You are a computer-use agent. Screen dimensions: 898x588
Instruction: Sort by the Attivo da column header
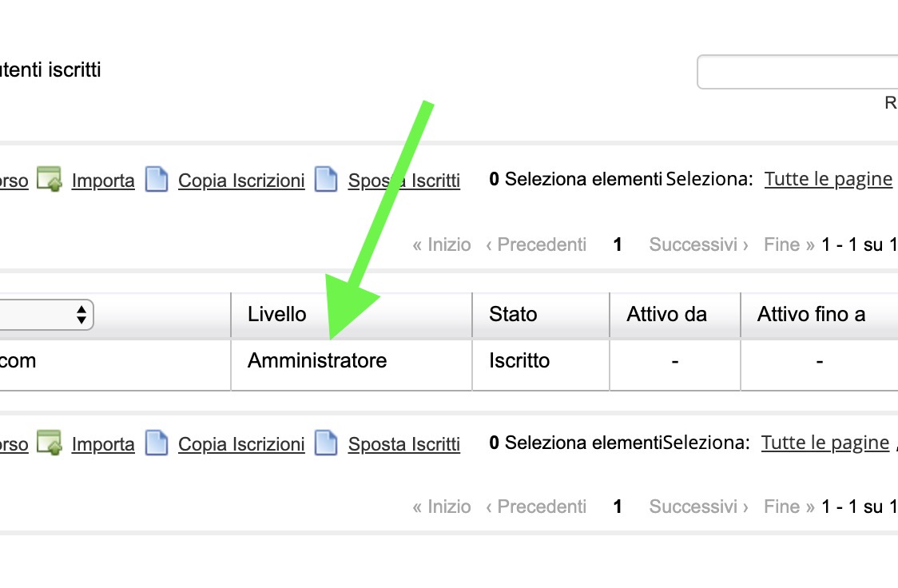[666, 314]
